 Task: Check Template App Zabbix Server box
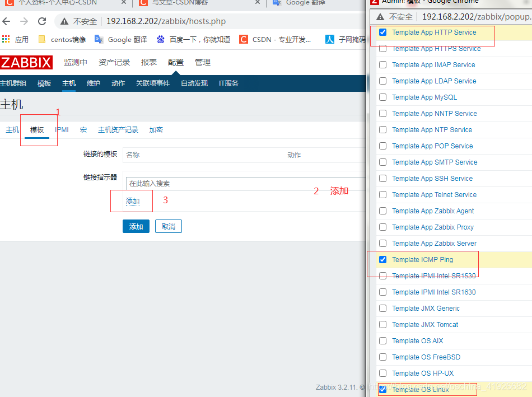click(x=382, y=243)
